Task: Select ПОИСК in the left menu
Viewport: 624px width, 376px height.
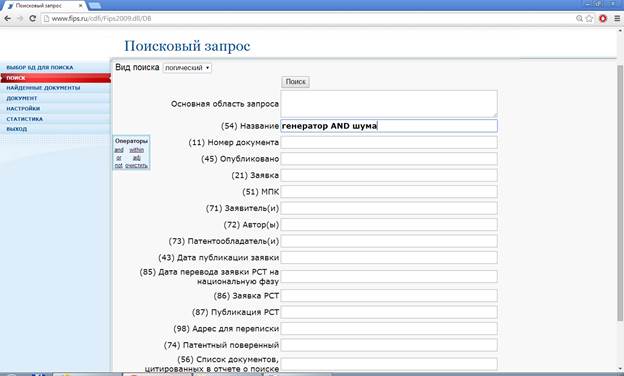Action: [x=55, y=78]
